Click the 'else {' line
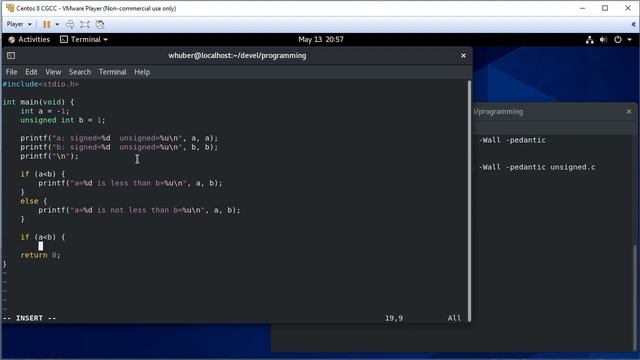640x360 pixels. click(x=34, y=201)
